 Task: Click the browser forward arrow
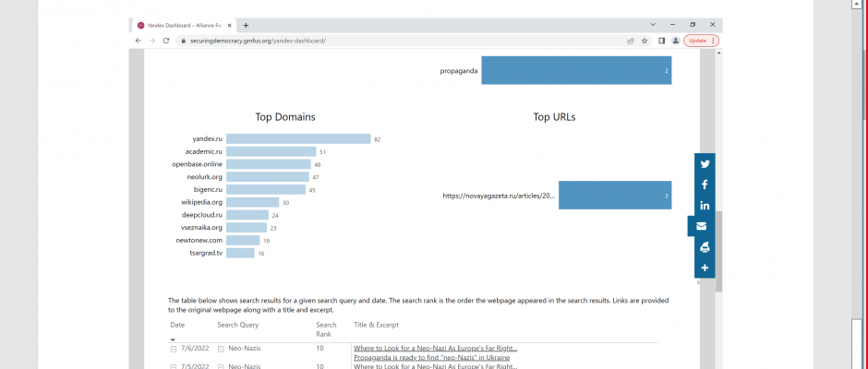[152, 41]
